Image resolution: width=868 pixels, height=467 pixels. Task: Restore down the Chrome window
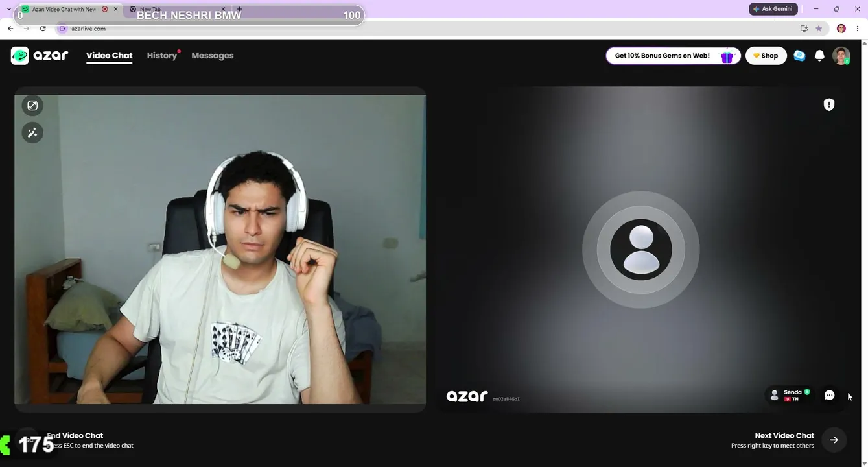pos(836,9)
